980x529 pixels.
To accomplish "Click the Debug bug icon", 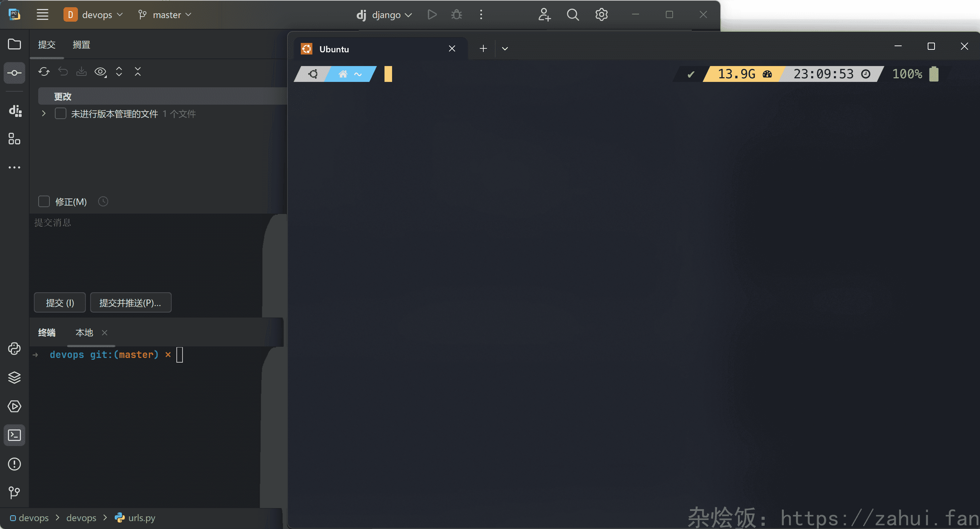I will (x=457, y=15).
